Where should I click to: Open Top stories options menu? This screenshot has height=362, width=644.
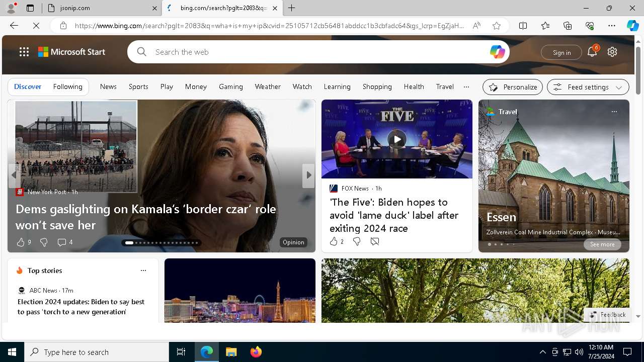143,270
